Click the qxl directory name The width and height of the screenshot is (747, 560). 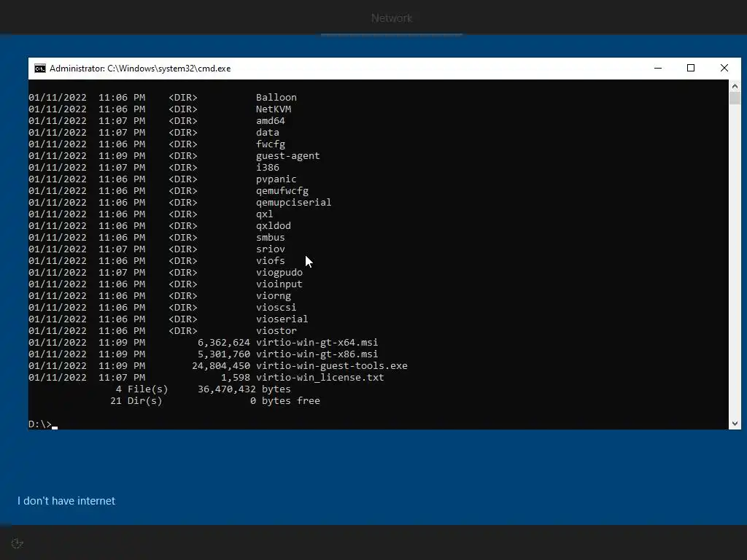tap(264, 214)
